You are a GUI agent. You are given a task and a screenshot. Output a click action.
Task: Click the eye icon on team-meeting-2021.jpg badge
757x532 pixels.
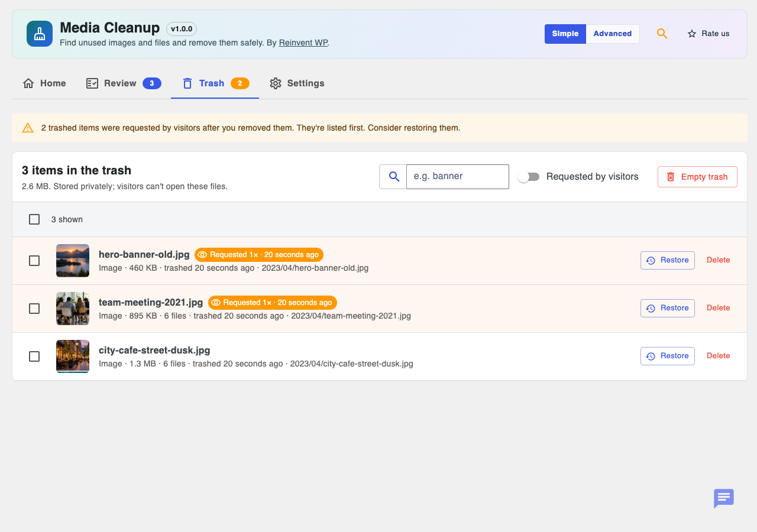click(x=216, y=303)
